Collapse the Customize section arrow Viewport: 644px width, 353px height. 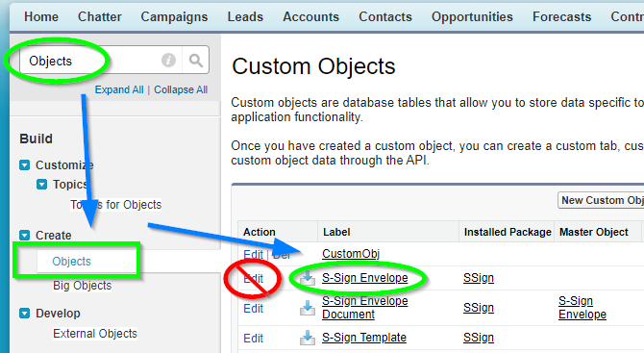click(25, 165)
